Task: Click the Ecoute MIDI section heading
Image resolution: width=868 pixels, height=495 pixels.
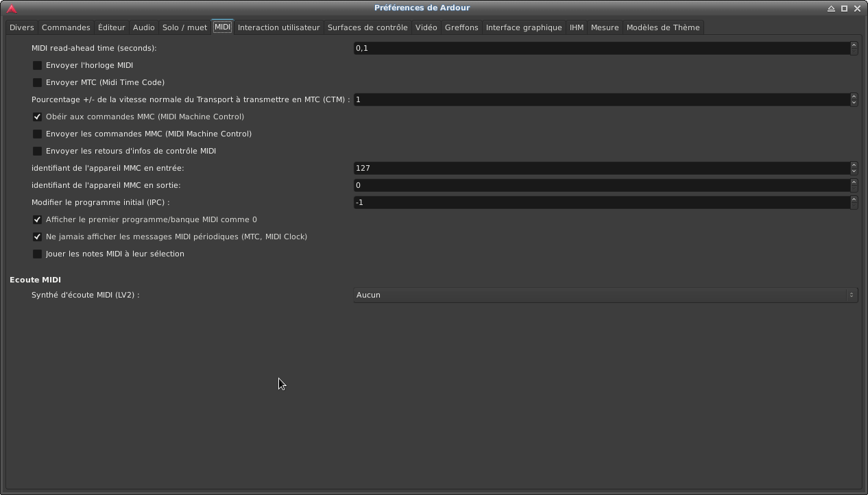Action: [35, 280]
